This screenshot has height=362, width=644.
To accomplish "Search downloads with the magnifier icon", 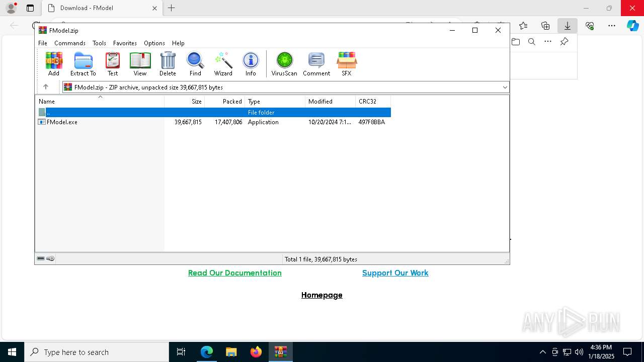I will click(x=532, y=42).
